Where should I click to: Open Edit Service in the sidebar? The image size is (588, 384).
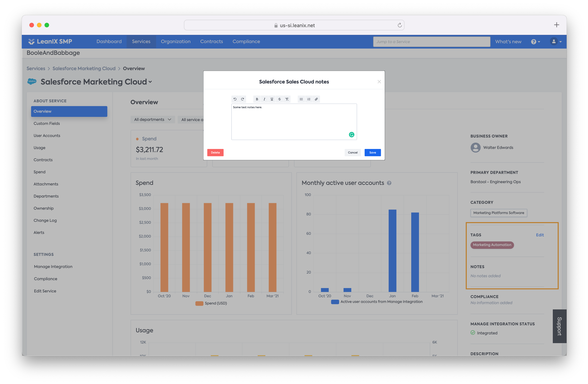45,291
